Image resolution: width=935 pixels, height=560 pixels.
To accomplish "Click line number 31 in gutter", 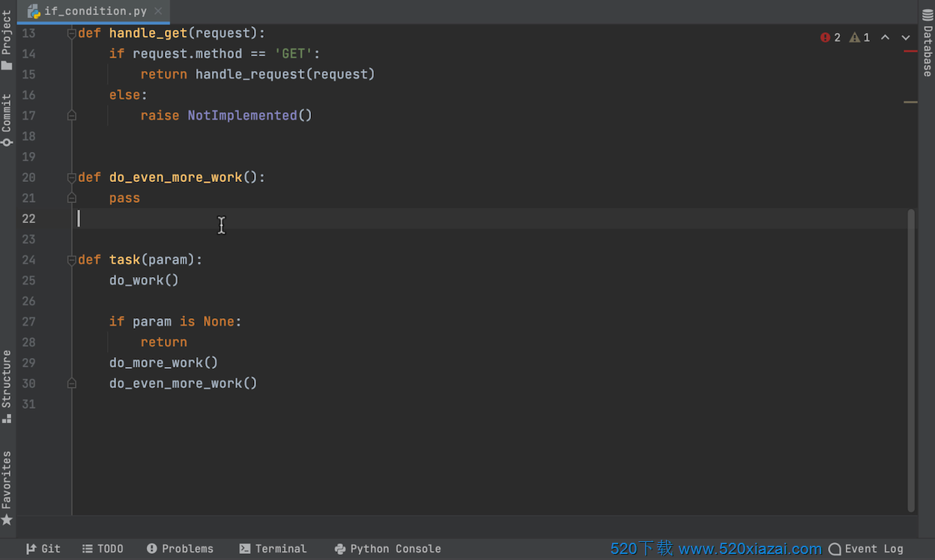I will 28,404.
